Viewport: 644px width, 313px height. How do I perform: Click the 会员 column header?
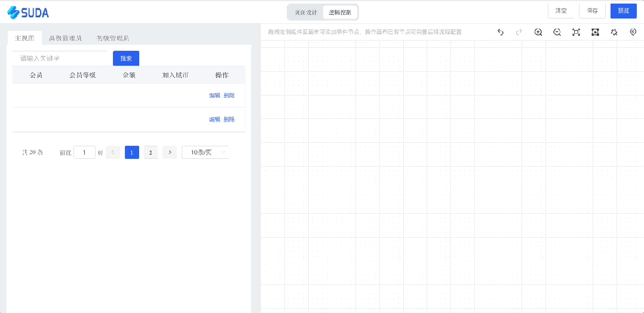tap(36, 75)
